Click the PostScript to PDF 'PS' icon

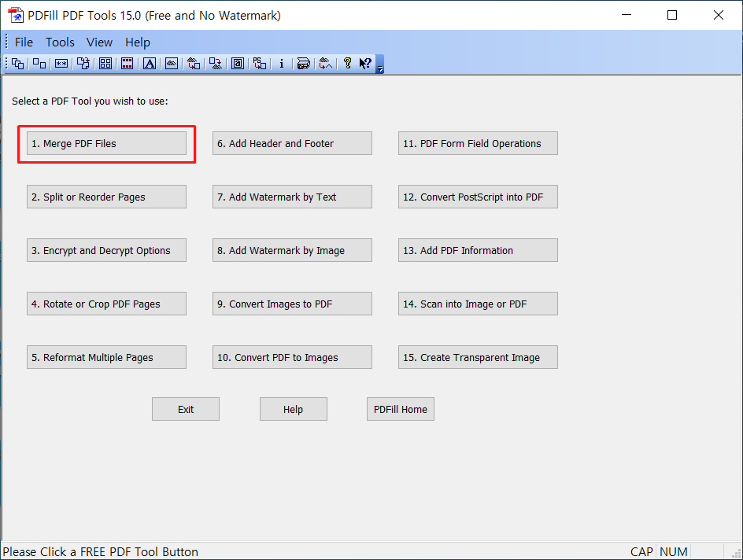tap(260, 64)
